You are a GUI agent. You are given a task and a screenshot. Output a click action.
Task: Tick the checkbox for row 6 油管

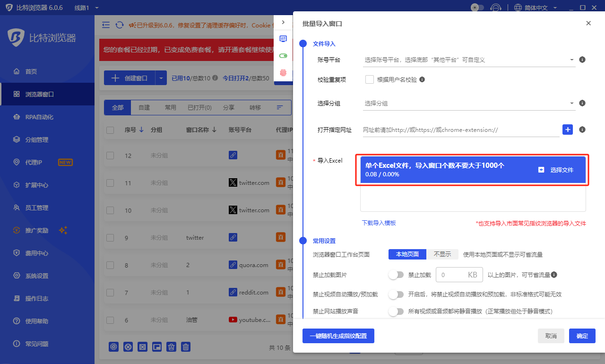[x=110, y=320]
